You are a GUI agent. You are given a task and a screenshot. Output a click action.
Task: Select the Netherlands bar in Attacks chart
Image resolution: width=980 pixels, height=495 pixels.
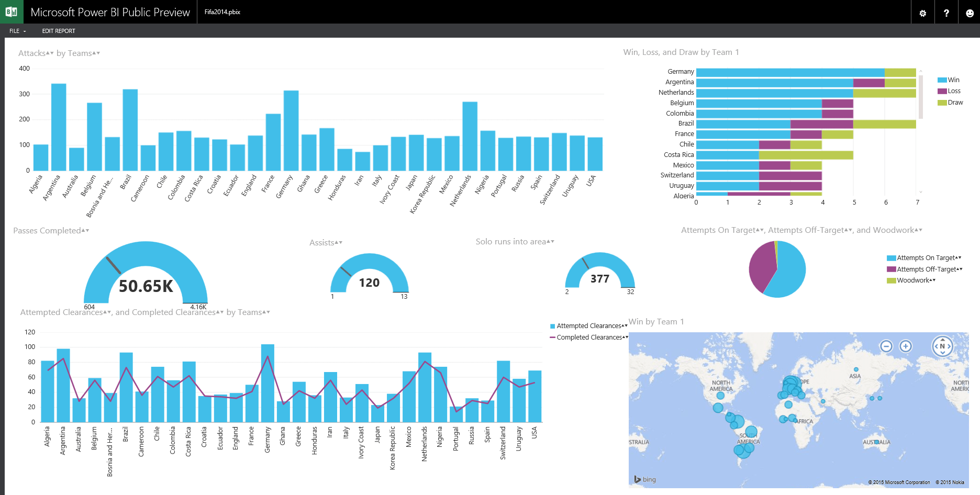pos(470,136)
